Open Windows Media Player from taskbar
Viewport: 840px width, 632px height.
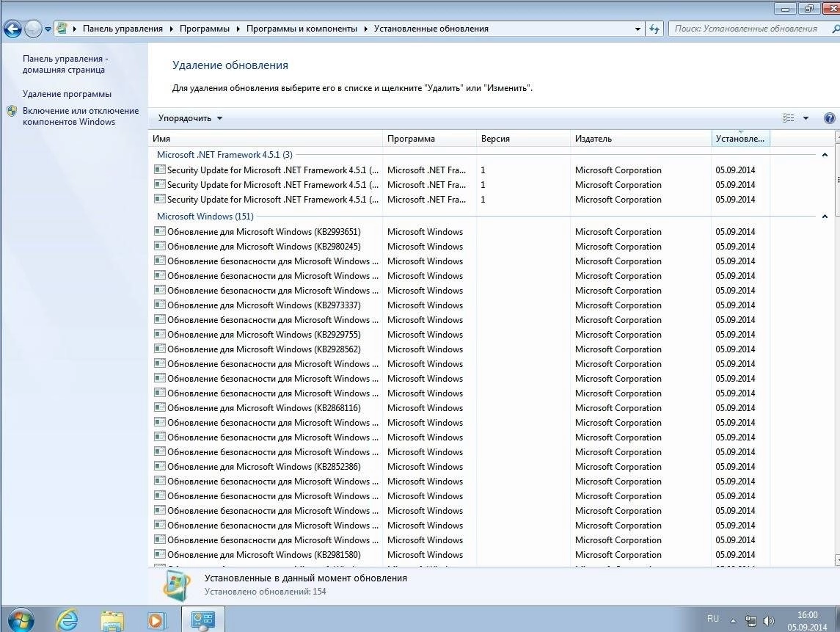tap(156, 621)
